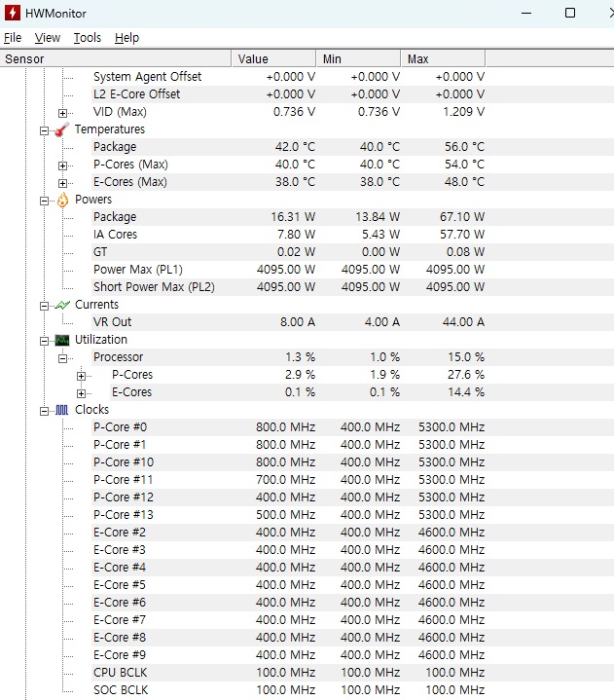This screenshot has height=700, width=614.
Task: Click the Max column header
Action: pyautogui.click(x=443, y=59)
